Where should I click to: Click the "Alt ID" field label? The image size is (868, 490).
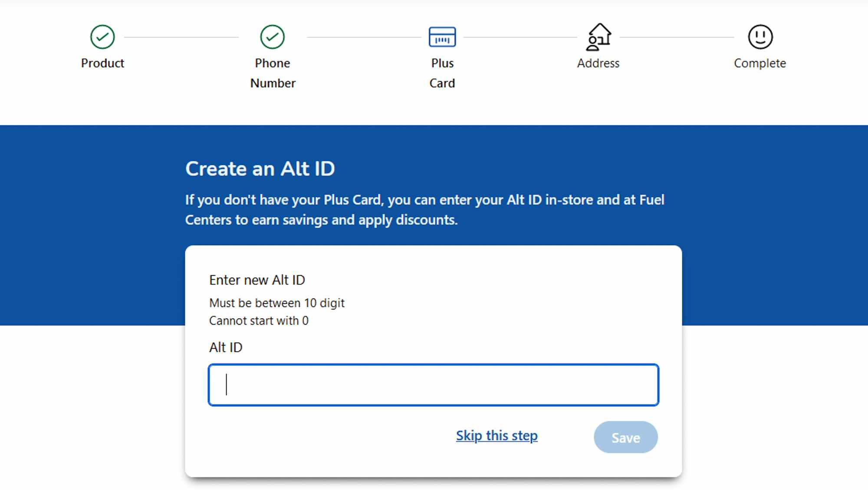click(x=226, y=348)
